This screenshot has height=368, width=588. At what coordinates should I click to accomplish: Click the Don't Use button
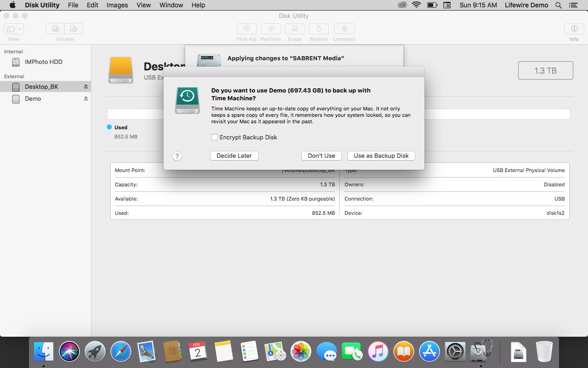(x=322, y=155)
